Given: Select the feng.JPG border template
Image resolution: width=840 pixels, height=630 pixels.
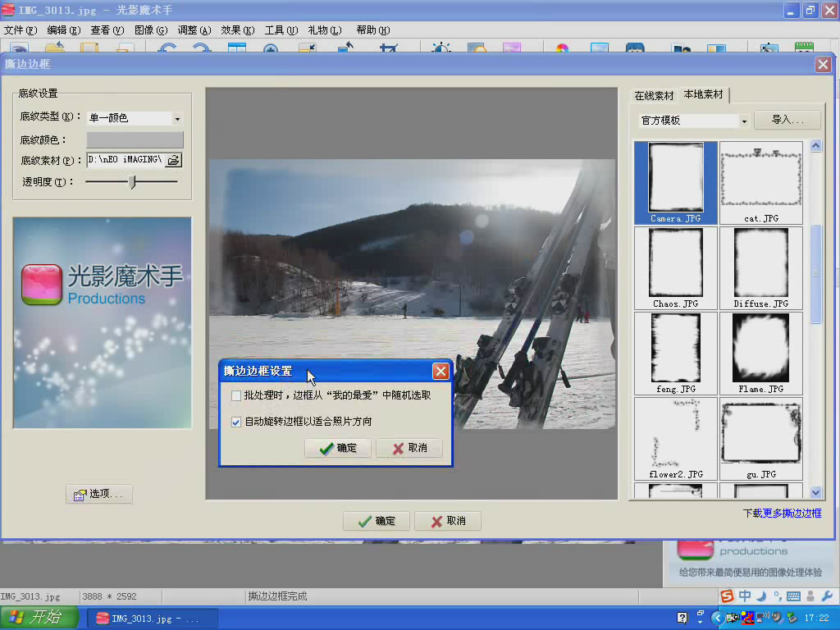Looking at the screenshot, I should click(676, 353).
